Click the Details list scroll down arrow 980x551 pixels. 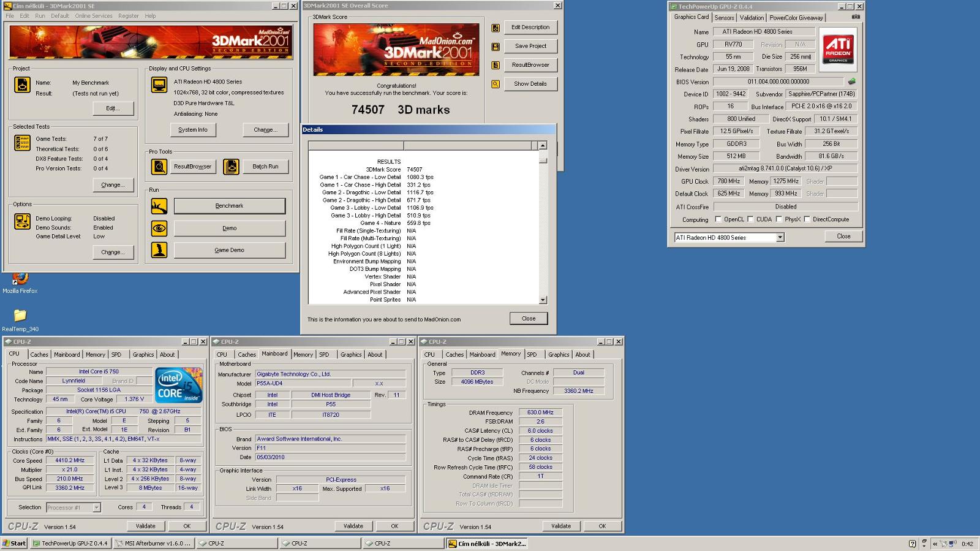(543, 300)
